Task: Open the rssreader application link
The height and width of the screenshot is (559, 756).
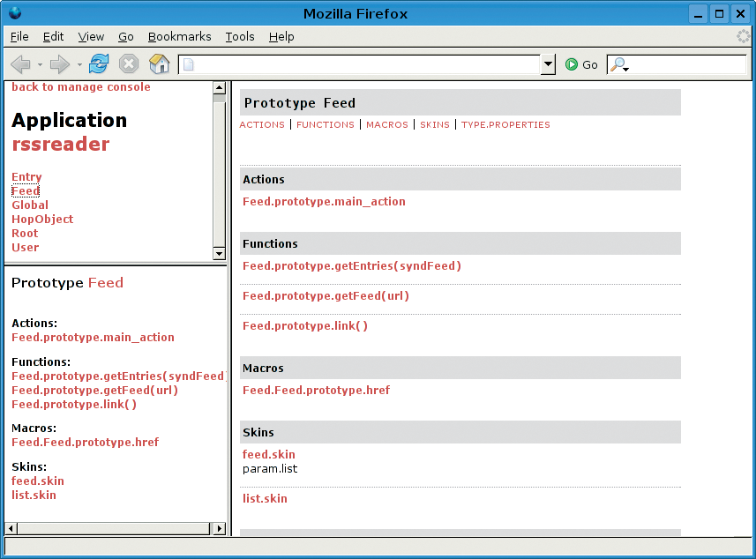Action: click(61, 144)
